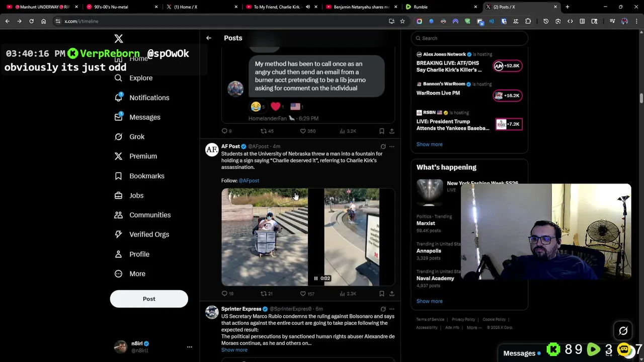Open Bookmarks in the sidebar
The height and width of the screenshot is (362, 644).
point(139,176)
